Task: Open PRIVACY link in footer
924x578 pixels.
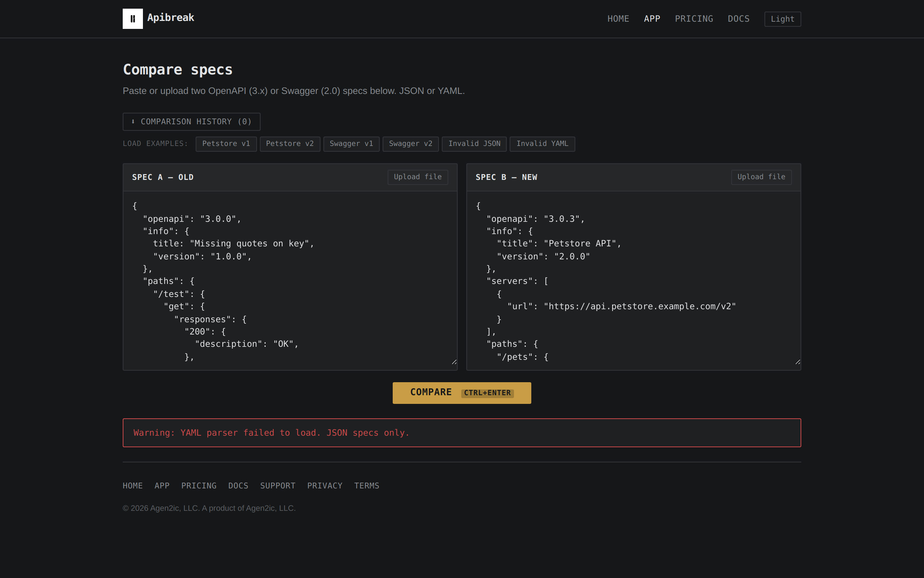Action: pyautogui.click(x=324, y=486)
